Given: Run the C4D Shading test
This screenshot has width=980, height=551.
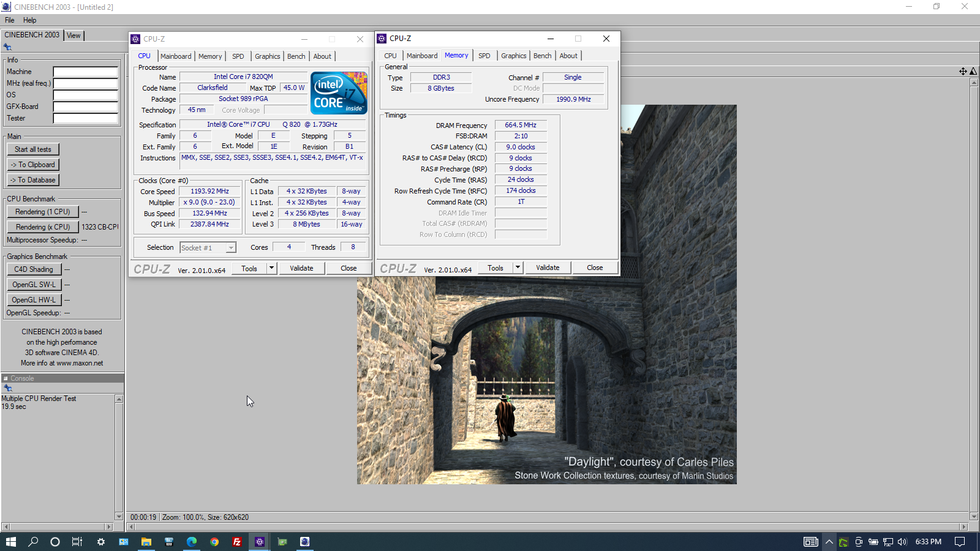Looking at the screenshot, I should pyautogui.click(x=34, y=269).
